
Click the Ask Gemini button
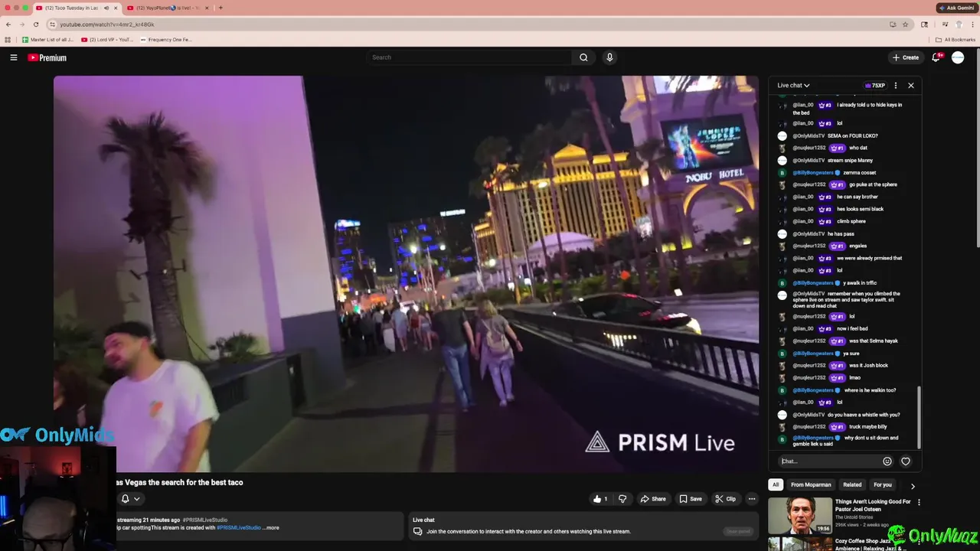(x=956, y=8)
